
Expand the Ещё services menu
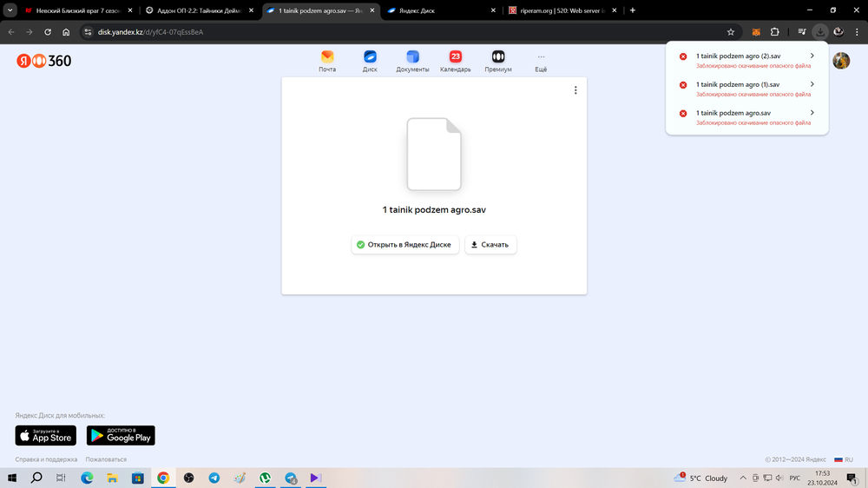click(541, 61)
